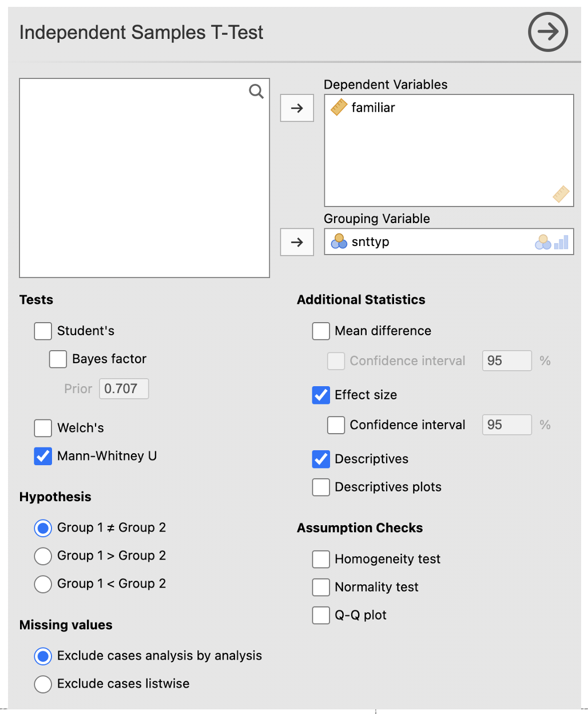Select Group 1 < Group 2 hypothesis

click(x=43, y=584)
